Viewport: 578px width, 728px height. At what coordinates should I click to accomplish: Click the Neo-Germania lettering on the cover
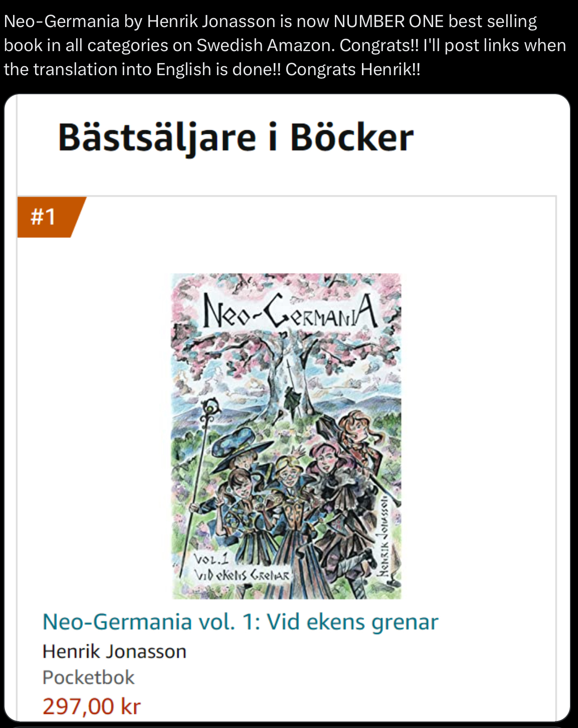[289, 312]
